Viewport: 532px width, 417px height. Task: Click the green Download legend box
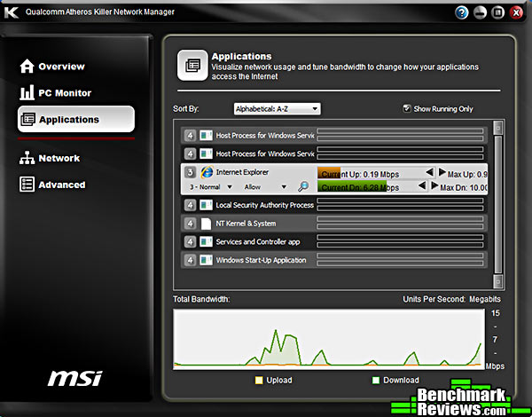tap(377, 381)
